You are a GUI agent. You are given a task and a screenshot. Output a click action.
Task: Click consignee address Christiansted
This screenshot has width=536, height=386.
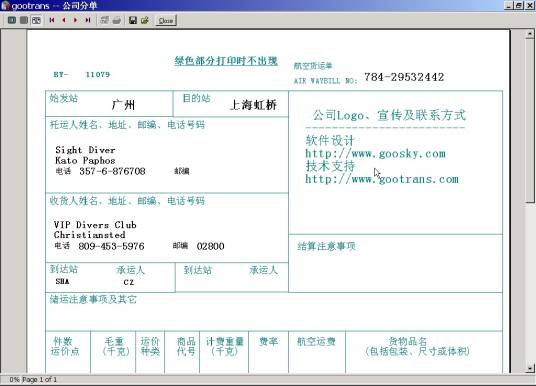(90, 235)
